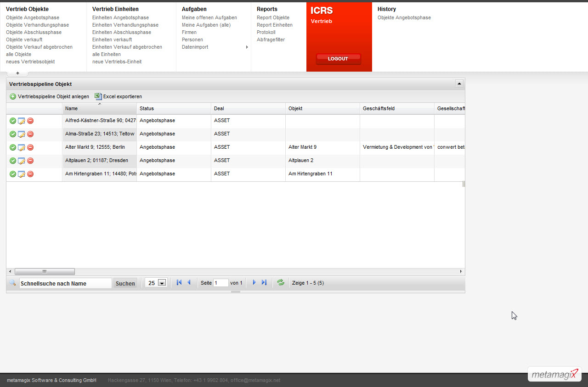Screen dimensions: 588x387
Task: Expand Datenimport submenu arrow
Action: click(247, 47)
